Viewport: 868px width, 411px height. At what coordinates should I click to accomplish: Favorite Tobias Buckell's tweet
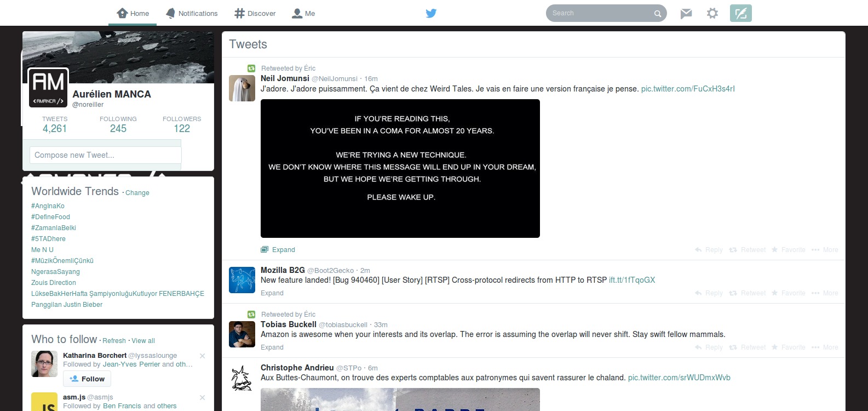(x=789, y=347)
